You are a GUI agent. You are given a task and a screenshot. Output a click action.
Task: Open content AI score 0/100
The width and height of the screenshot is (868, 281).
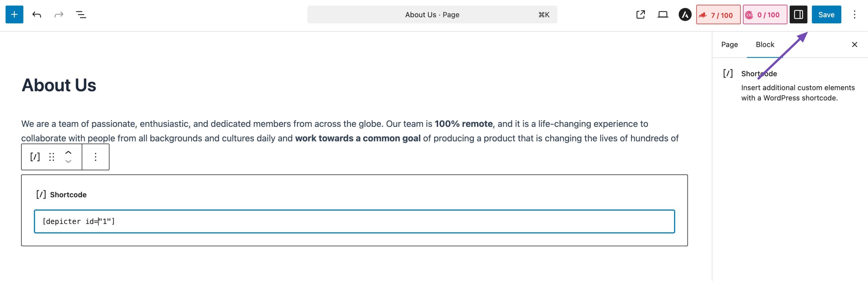tap(765, 15)
